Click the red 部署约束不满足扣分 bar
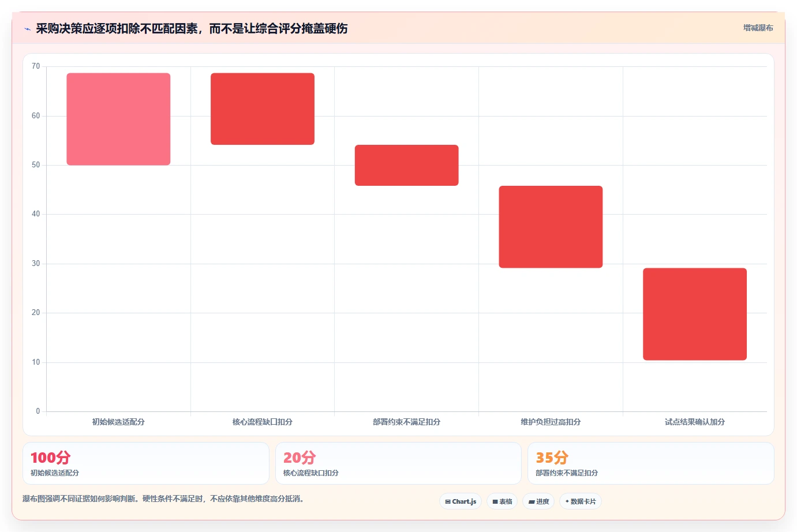Image resolution: width=797 pixels, height=532 pixels. (407, 165)
